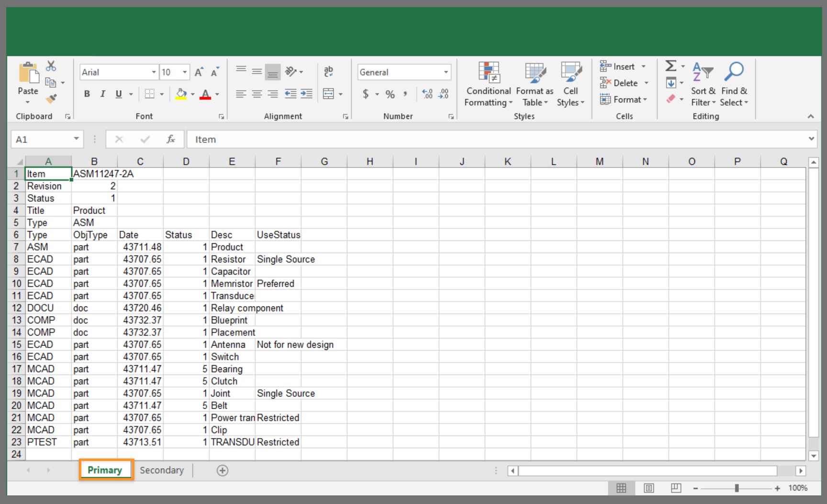Toggle Wrap Text
Screen dimensions: 827x504
click(x=328, y=72)
